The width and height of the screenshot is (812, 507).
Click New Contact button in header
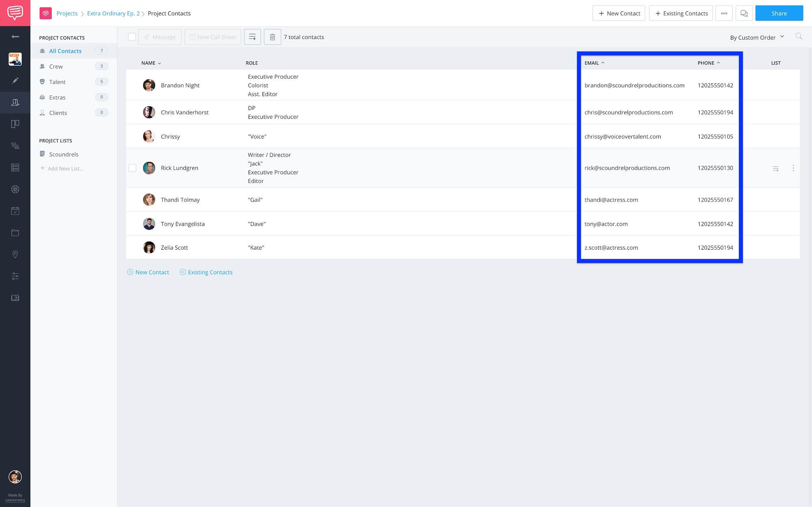[x=619, y=13]
